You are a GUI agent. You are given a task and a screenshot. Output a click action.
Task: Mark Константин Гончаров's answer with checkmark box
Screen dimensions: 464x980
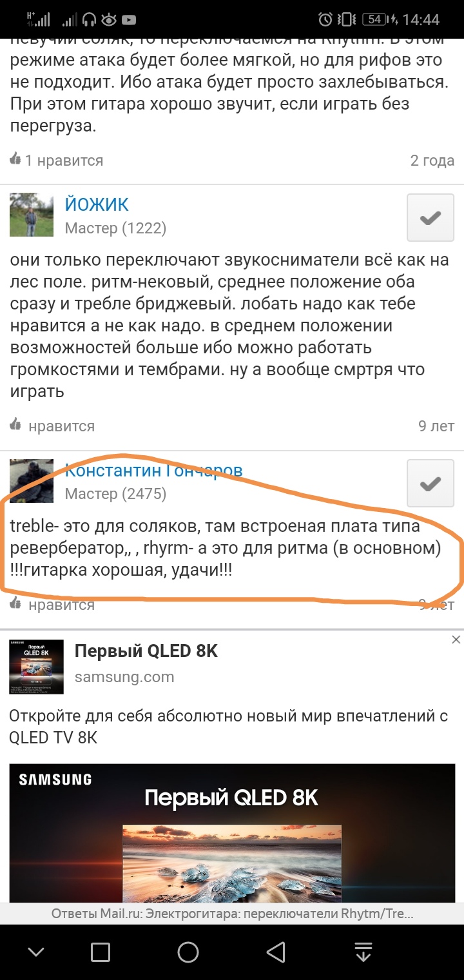(430, 484)
